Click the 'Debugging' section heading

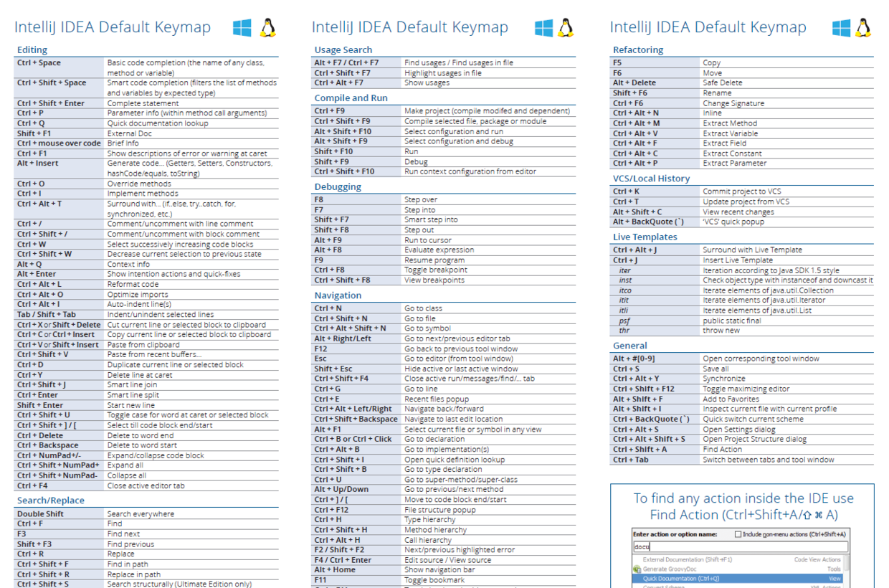[x=338, y=187]
